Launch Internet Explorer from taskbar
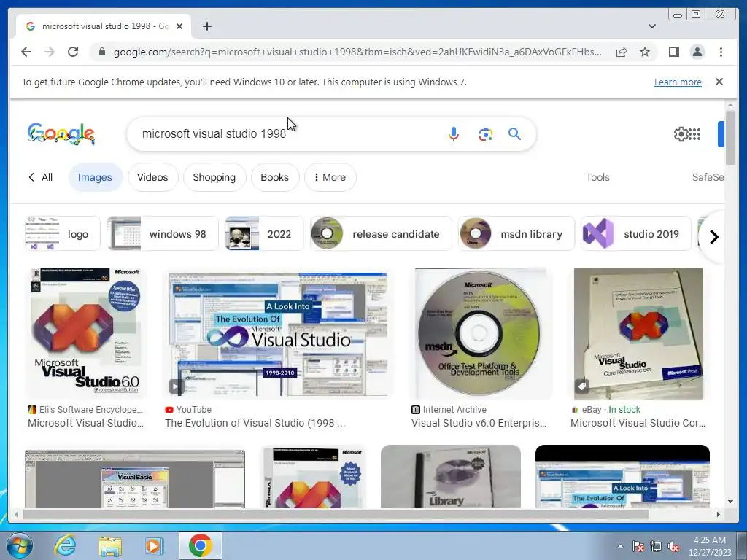This screenshot has height=560, width=747. click(x=65, y=545)
